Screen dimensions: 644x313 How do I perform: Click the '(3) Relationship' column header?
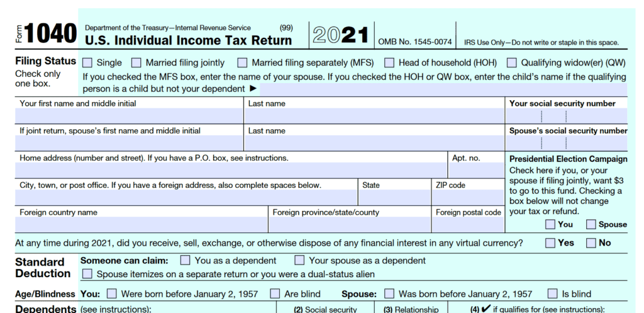[411, 310]
